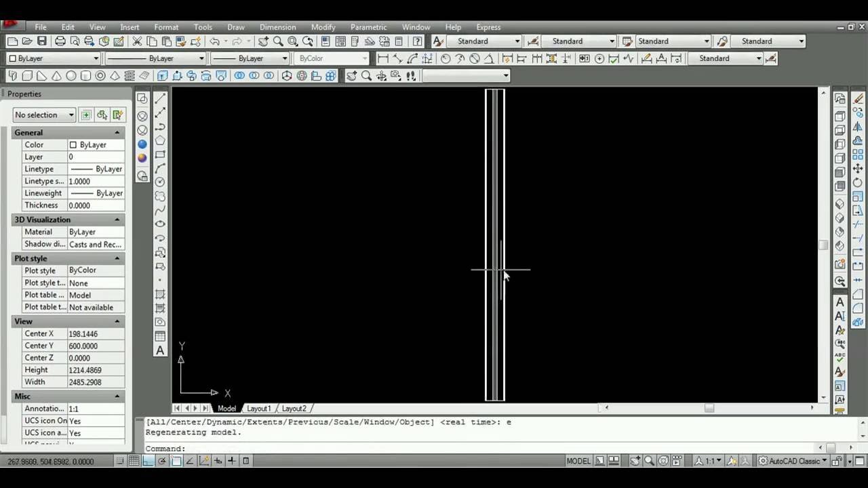Click the Zoom Realtime magnifier icon

click(x=278, y=41)
